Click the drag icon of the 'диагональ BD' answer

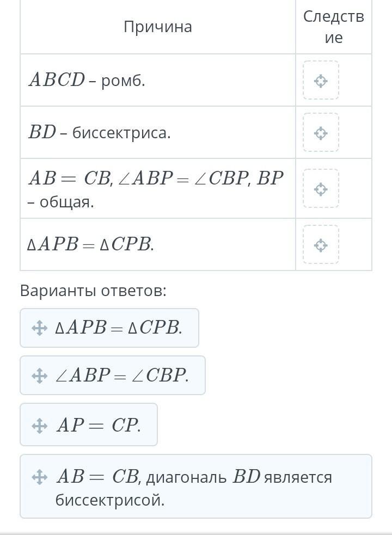click(39, 477)
